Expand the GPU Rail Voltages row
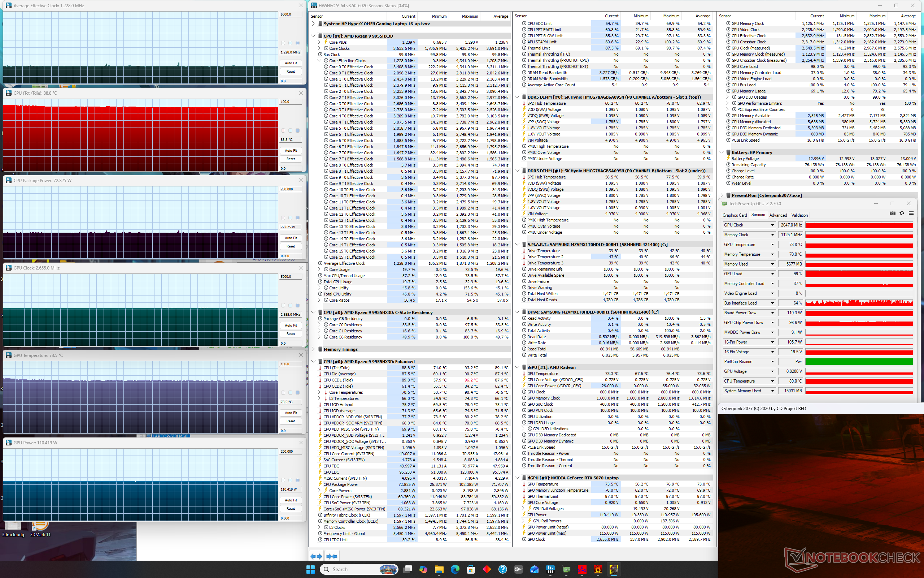This screenshot has height=578, width=924. pyautogui.click(x=523, y=508)
